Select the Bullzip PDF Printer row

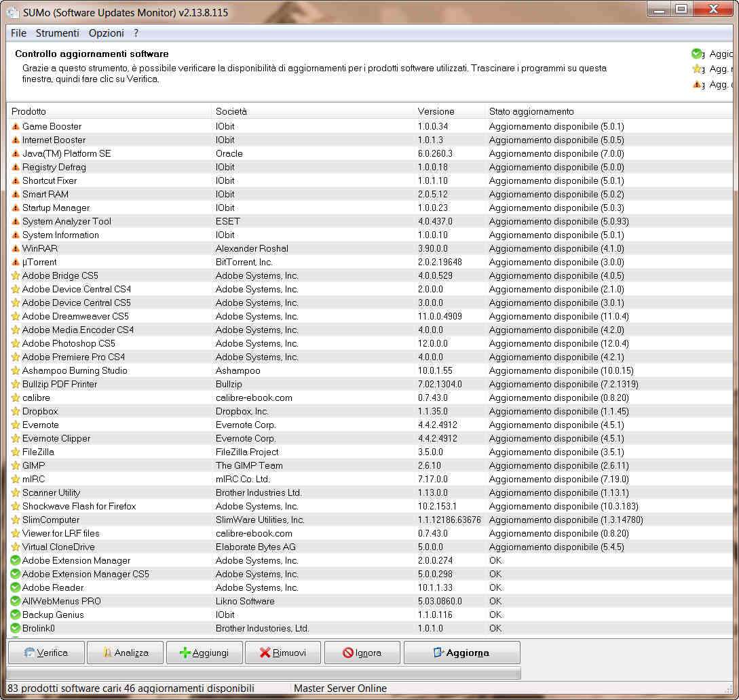pos(370,385)
